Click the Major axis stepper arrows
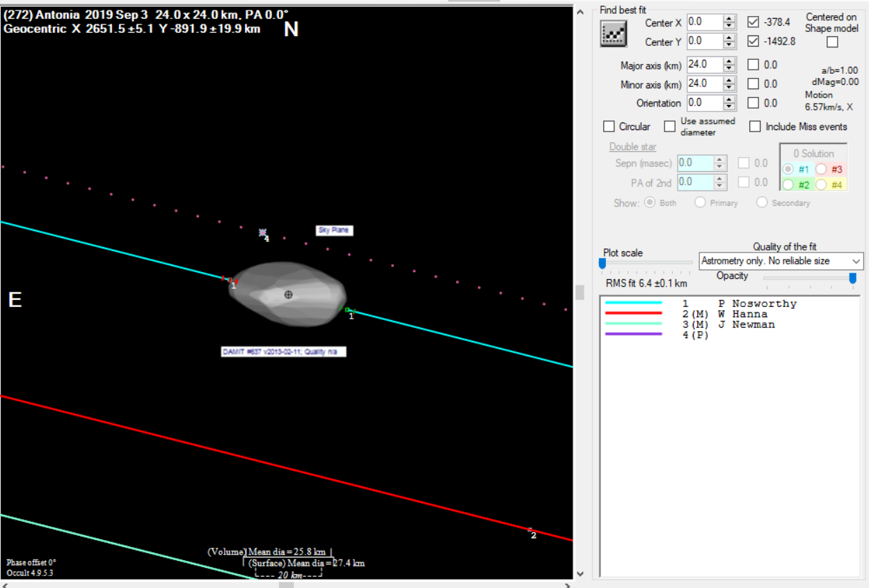Screen dimensions: 869x588 tap(729, 65)
